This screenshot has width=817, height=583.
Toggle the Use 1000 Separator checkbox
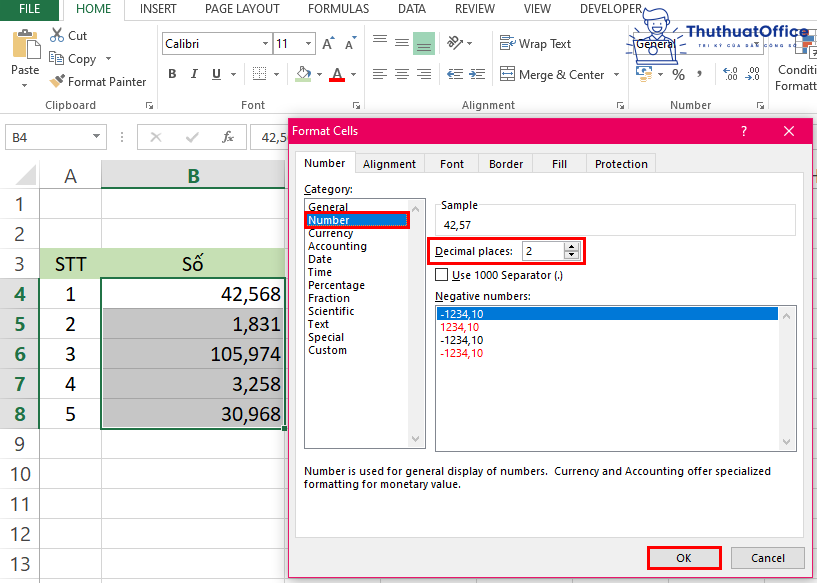pyautogui.click(x=441, y=274)
